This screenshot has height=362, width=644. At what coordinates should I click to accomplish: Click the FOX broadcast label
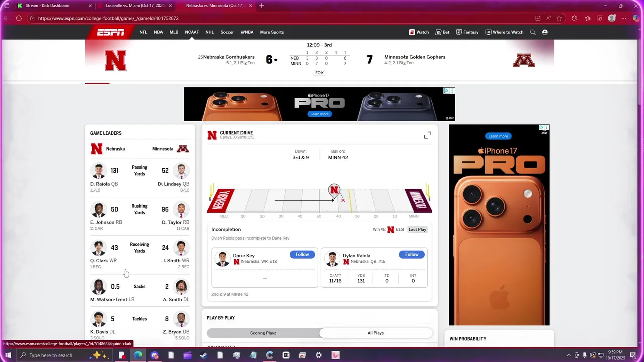point(319,73)
